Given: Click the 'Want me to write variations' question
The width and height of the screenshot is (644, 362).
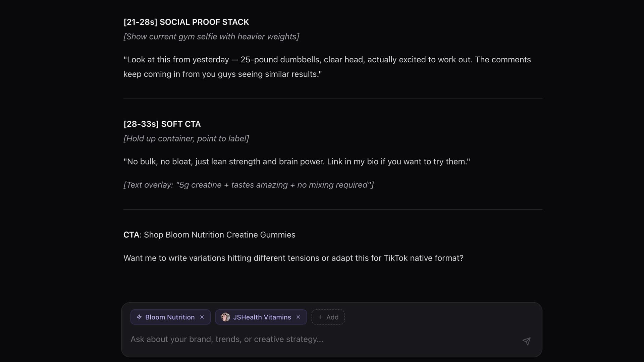Looking at the screenshot, I should pos(293,258).
